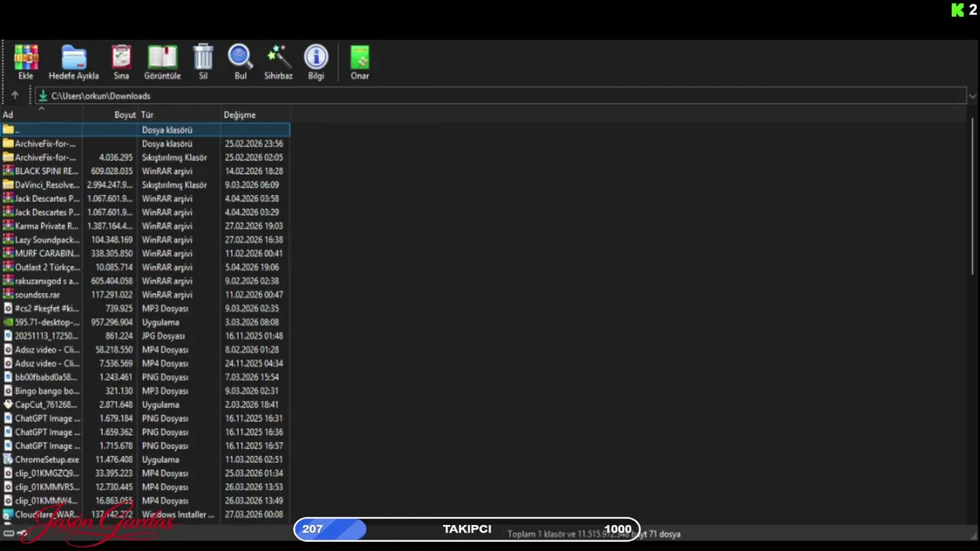Click the file list vertical scrollbar
Viewport: 980px width, 551px height.
point(974,195)
